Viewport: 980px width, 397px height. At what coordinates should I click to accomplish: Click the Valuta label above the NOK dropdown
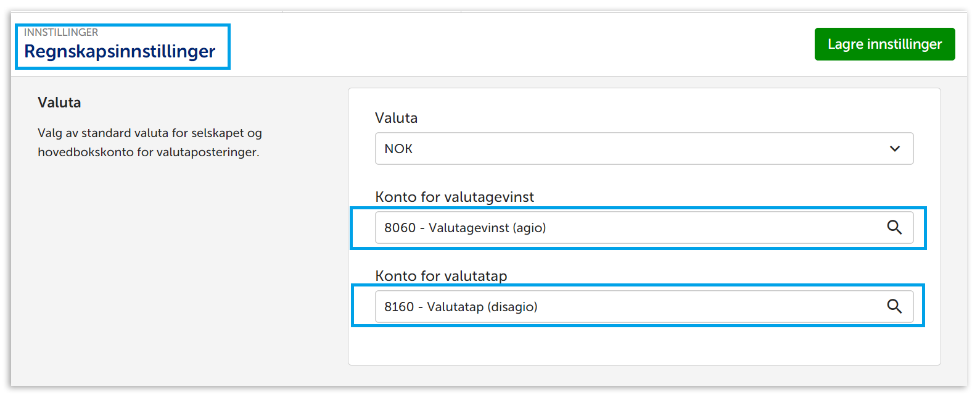396,118
